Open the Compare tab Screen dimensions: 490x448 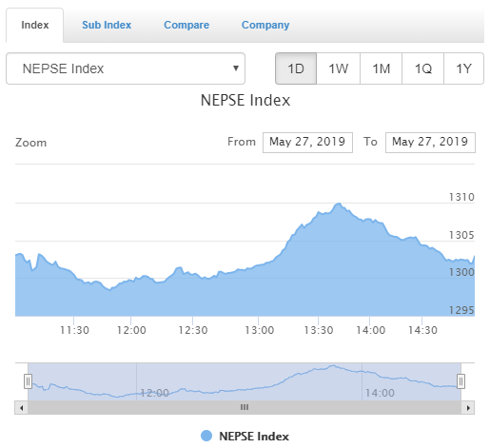pos(186,25)
